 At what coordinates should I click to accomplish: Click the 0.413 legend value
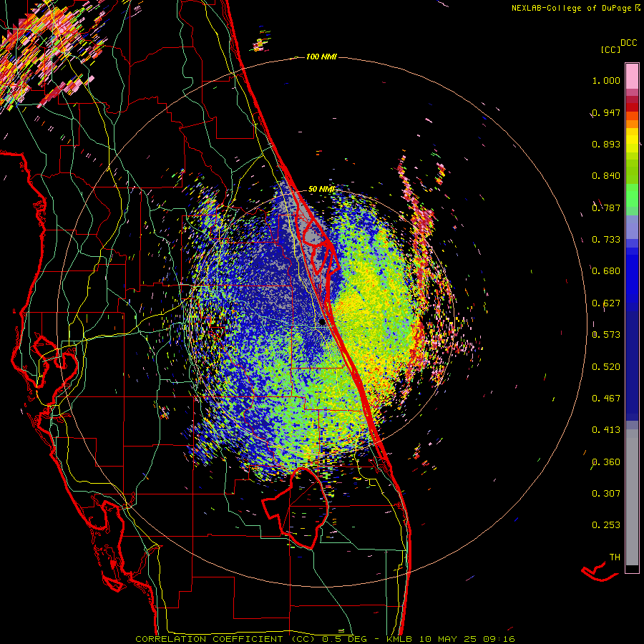coord(606,430)
